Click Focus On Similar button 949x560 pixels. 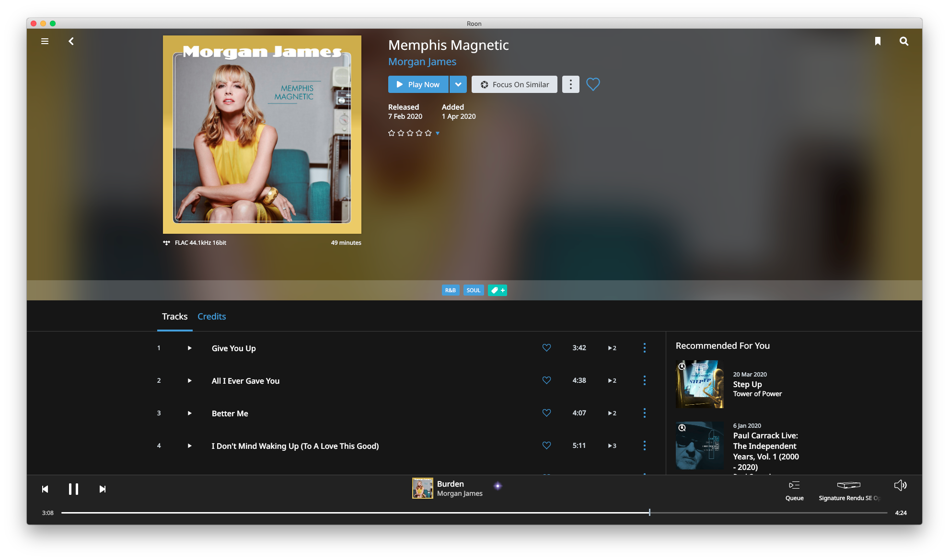click(x=514, y=84)
